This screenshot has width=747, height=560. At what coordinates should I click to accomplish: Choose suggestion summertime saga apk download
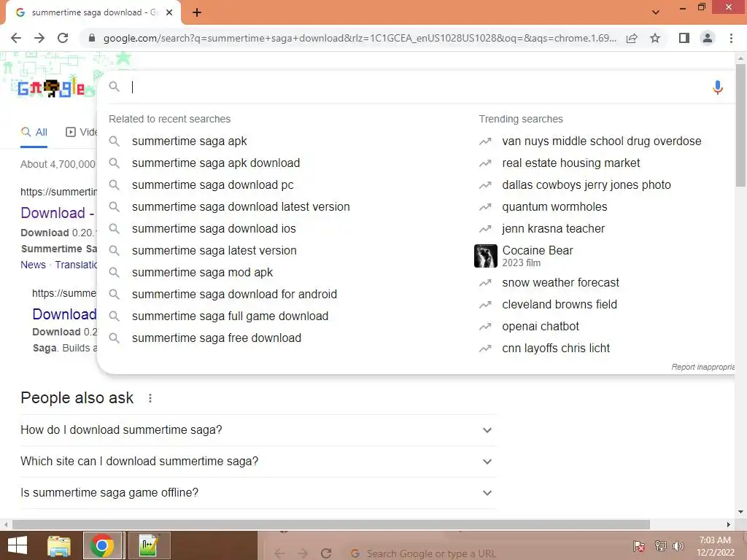[x=216, y=163]
